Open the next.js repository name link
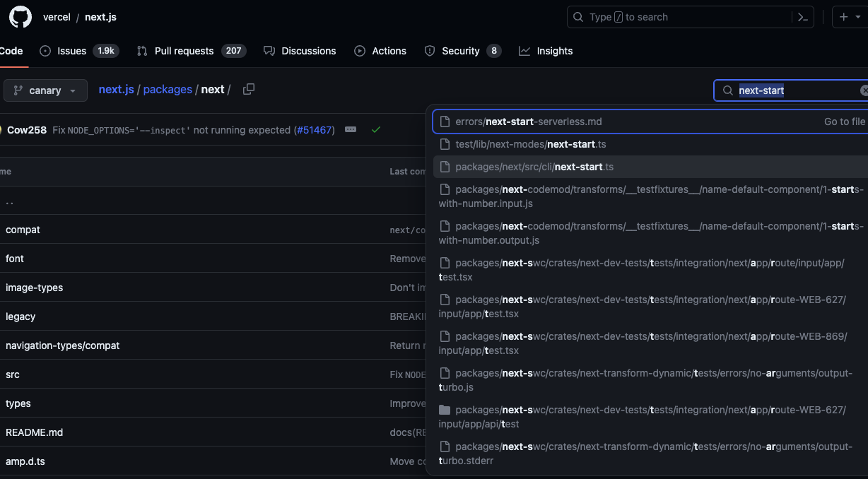868x479 pixels. click(x=100, y=17)
